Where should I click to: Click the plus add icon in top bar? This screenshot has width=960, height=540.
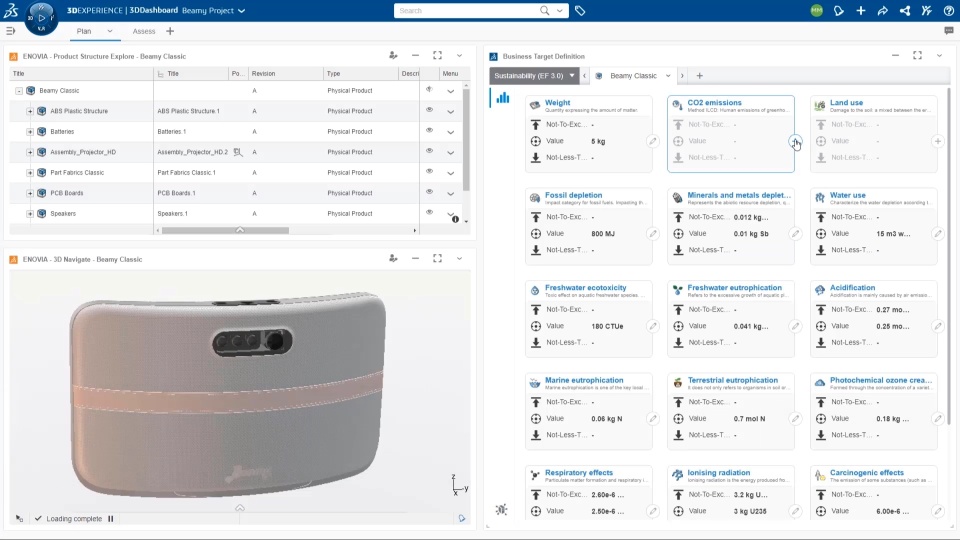[860, 10]
